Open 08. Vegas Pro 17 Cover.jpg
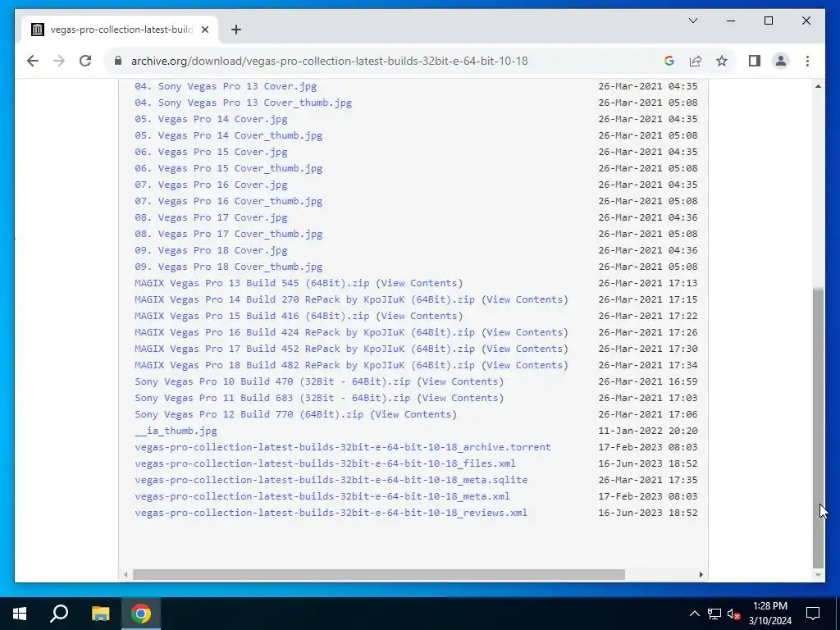This screenshot has width=840, height=630. pyautogui.click(x=211, y=217)
